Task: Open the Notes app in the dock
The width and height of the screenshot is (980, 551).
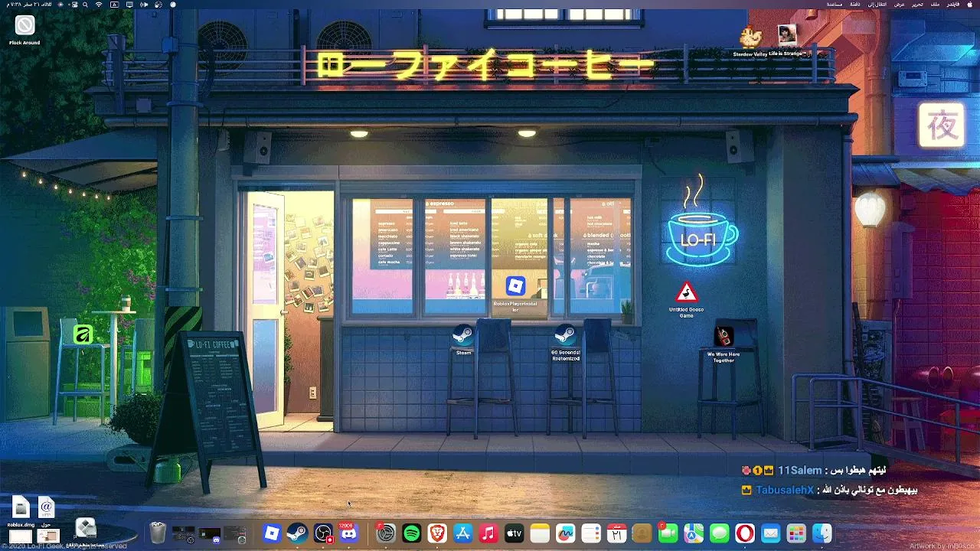Action: (x=540, y=533)
